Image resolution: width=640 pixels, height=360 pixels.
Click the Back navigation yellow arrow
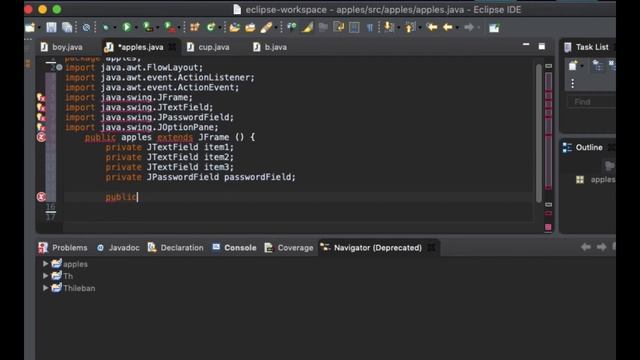point(448,27)
